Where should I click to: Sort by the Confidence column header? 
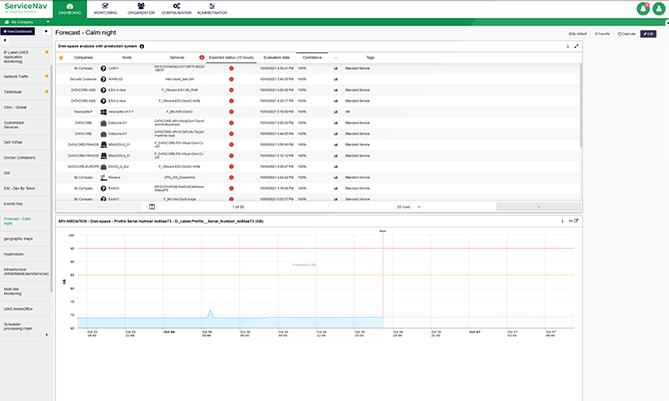click(x=312, y=58)
